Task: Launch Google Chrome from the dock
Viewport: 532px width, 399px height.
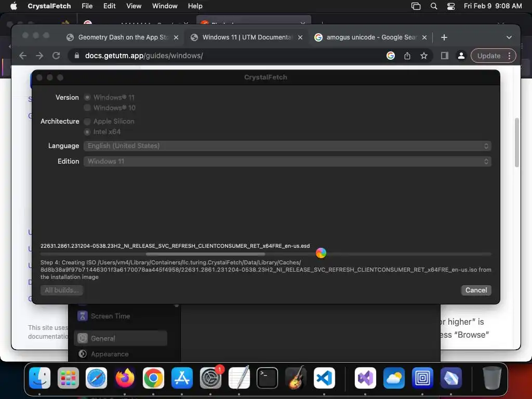Action: pyautogui.click(x=153, y=378)
